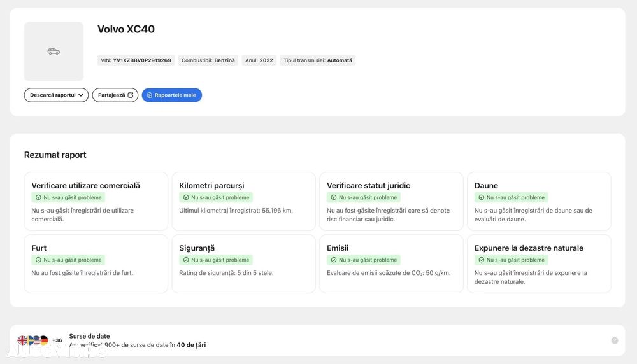Viewport: 637px width, 364px height.
Task: Click checkmark badge under Verificare utilizare comercială
Action: tap(68, 197)
